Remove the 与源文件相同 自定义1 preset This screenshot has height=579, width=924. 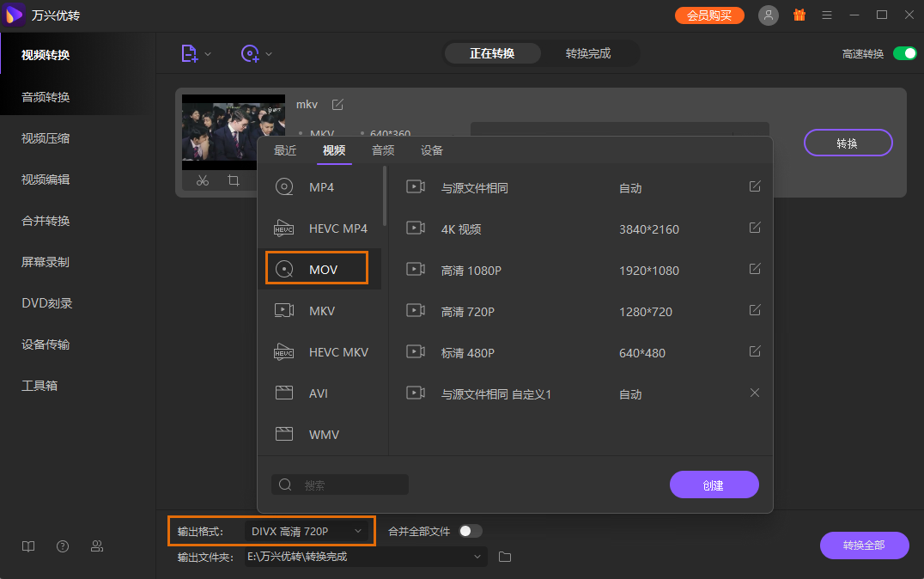click(x=754, y=393)
